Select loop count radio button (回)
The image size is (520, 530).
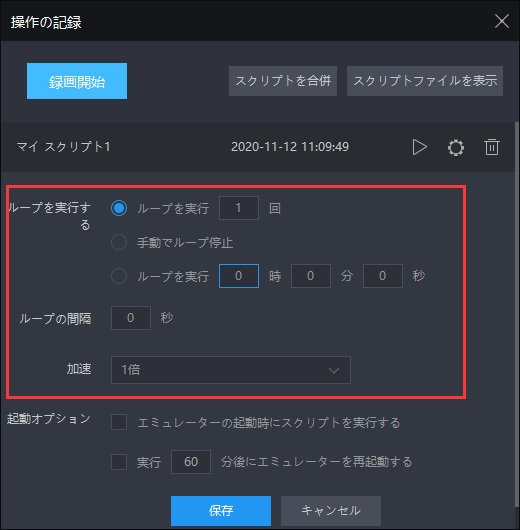119,208
